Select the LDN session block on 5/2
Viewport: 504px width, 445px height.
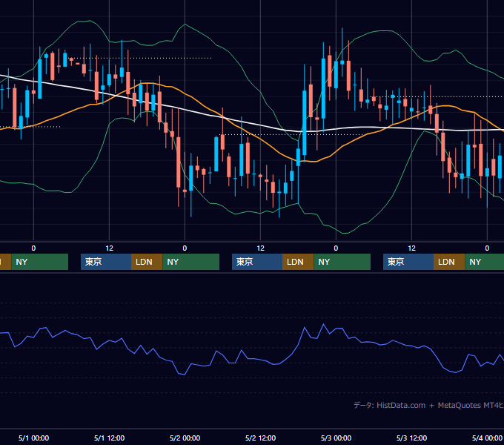click(x=298, y=262)
